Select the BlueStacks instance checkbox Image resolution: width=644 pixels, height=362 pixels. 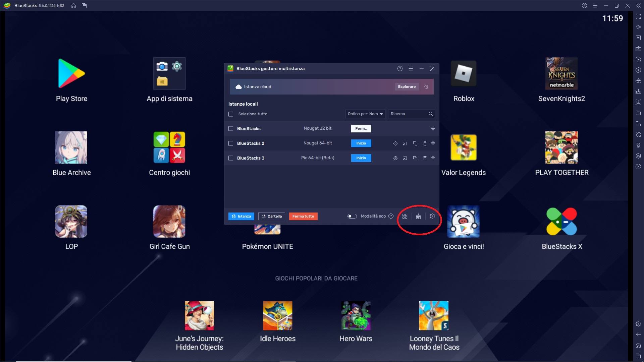231,129
